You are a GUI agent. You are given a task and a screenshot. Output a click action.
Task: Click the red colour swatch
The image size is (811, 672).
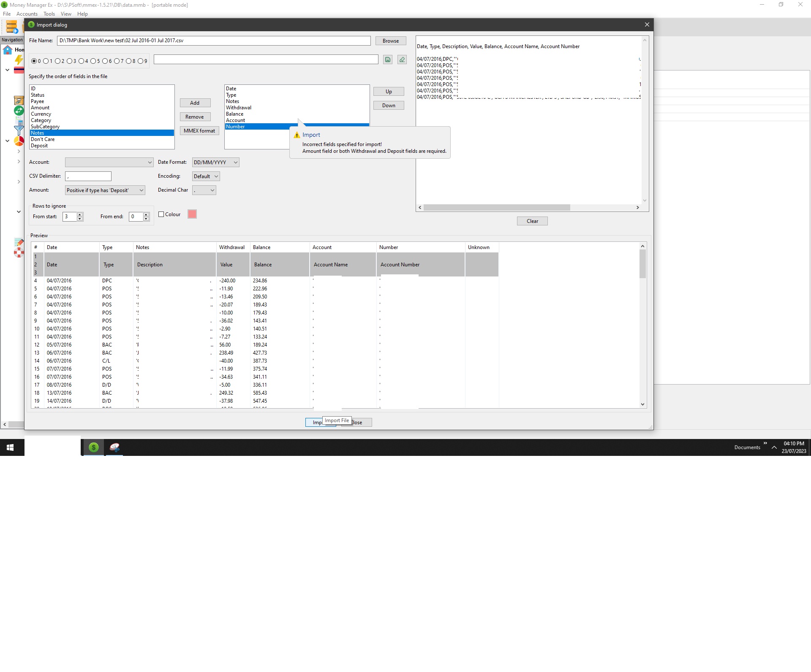pos(192,214)
